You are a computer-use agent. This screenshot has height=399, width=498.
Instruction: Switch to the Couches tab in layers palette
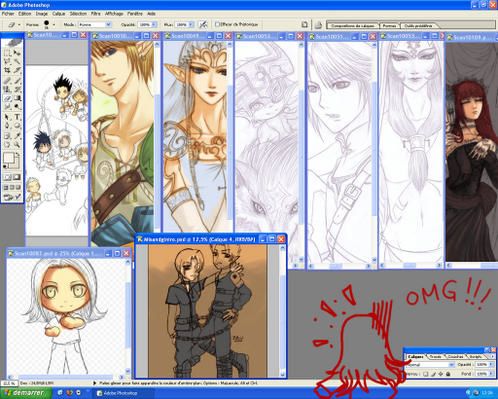tap(456, 357)
